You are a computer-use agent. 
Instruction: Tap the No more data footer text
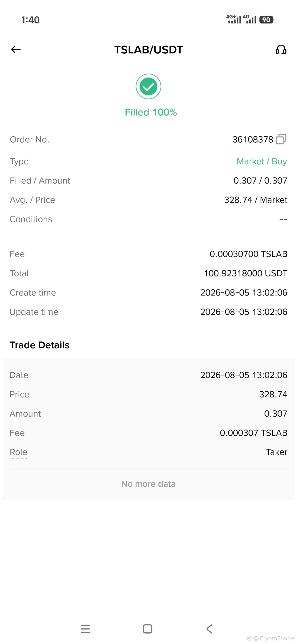point(148,484)
